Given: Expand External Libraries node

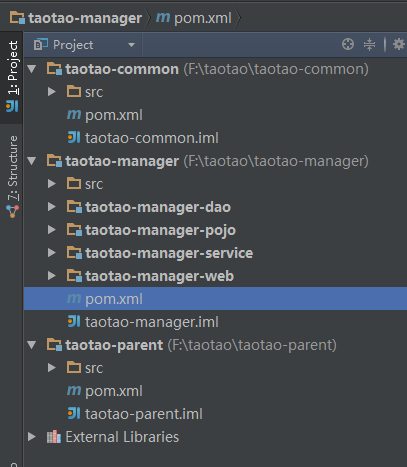Looking at the screenshot, I should pyautogui.click(x=32, y=437).
